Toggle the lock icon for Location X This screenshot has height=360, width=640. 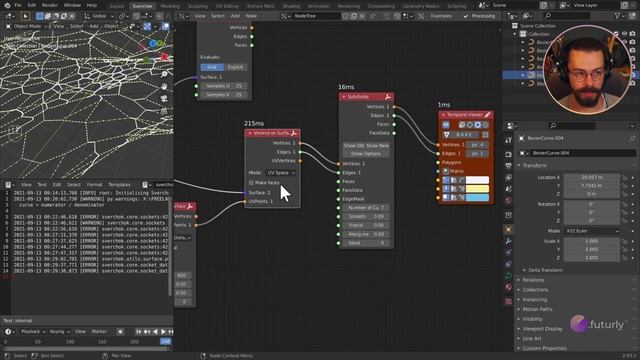point(624,178)
